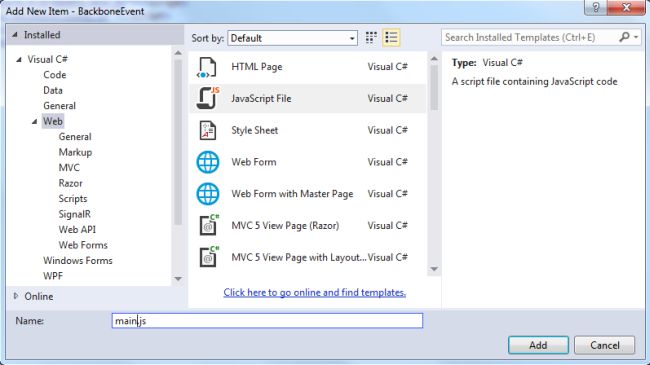Viewport: 650px width, 365px height.
Task: Select the Data category
Action: click(53, 90)
